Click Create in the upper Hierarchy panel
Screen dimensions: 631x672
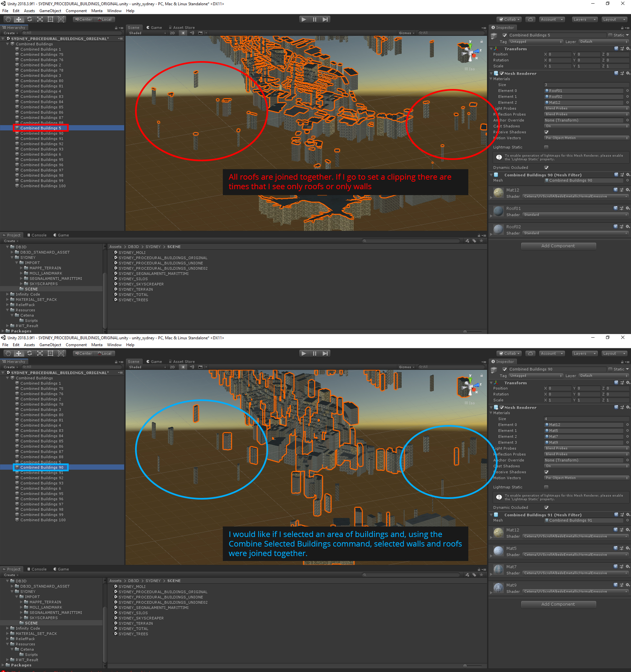pyautogui.click(x=11, y=33)
